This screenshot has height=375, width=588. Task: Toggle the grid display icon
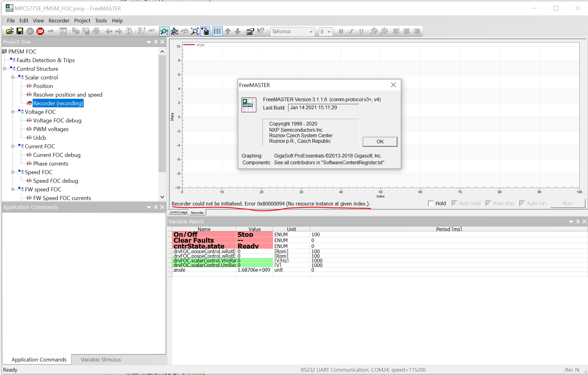click(217, 31)
